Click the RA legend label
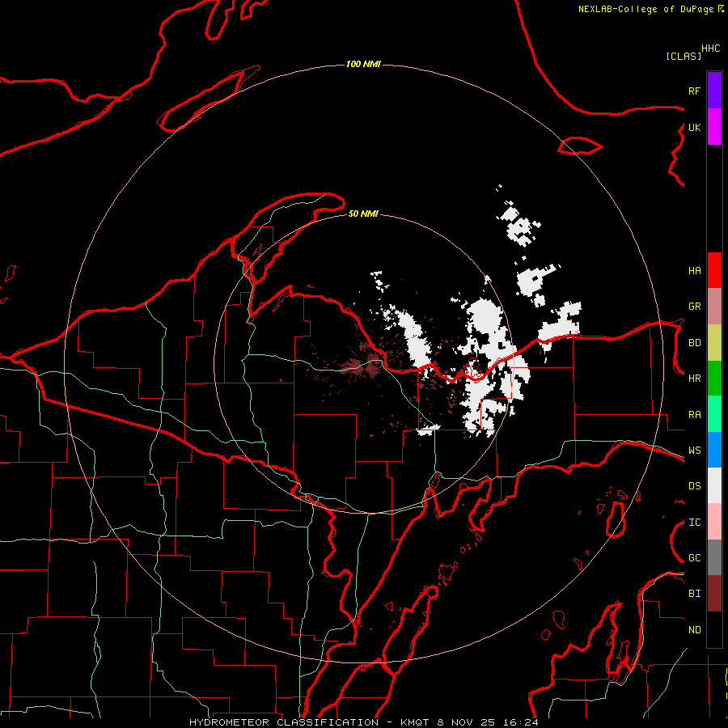The height and width of the screenshot is (728, 728). coord(695,415)
